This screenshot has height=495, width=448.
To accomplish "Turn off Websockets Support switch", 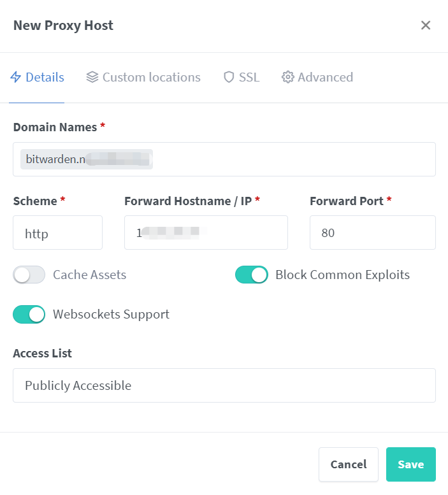I will tap(29, 315).
